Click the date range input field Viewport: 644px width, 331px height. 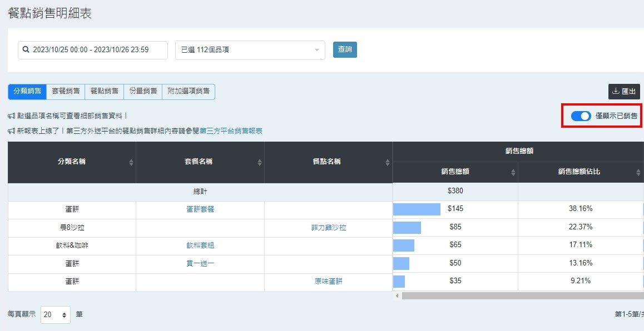97,50
